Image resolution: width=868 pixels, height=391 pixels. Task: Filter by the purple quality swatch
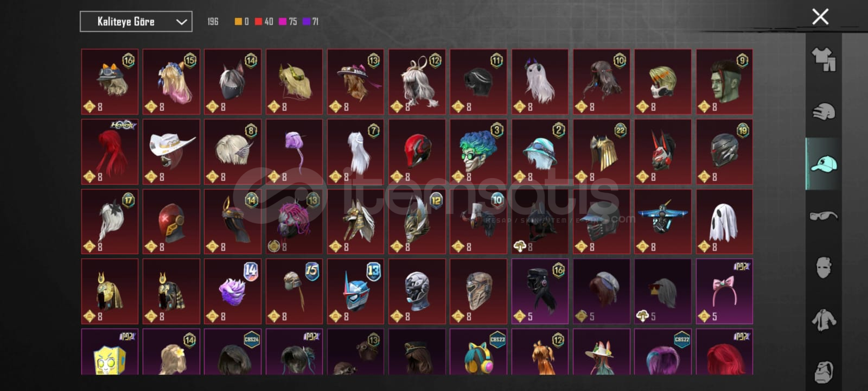coord(306,22)
